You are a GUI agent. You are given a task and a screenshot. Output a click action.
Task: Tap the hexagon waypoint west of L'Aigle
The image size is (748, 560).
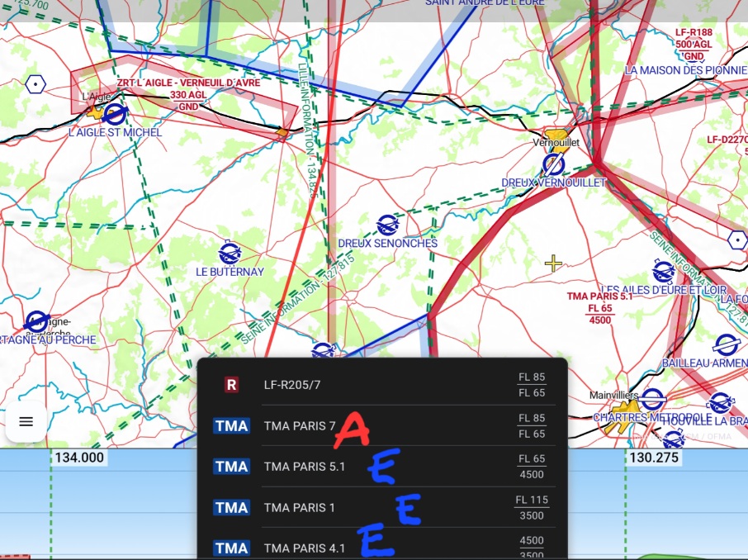[36, 83]
